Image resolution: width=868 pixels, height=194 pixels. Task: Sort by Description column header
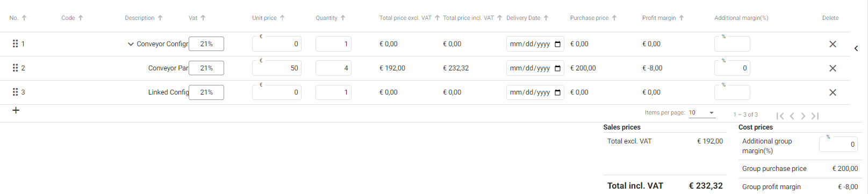coord(144,18)
